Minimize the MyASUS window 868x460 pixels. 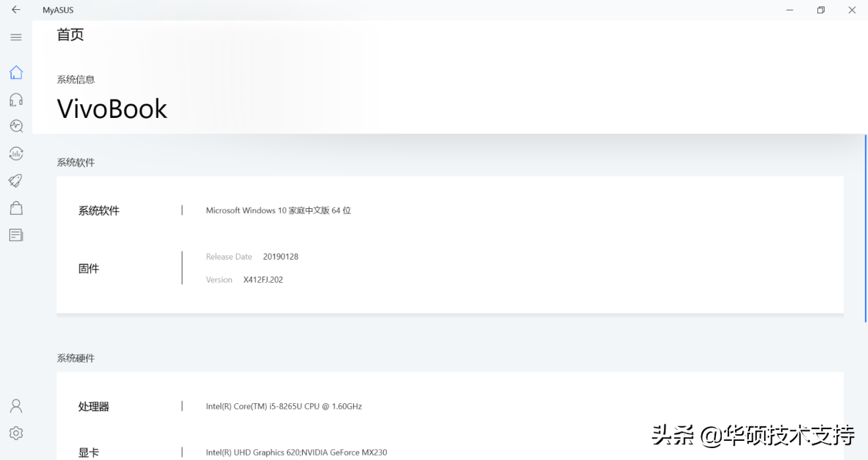click(x=790, y=10)
